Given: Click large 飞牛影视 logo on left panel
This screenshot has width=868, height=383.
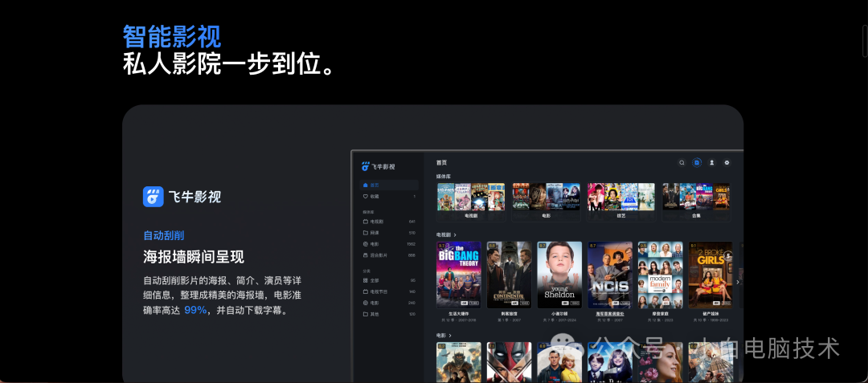Looking at the screenshot, I should [x=182, y=196].
